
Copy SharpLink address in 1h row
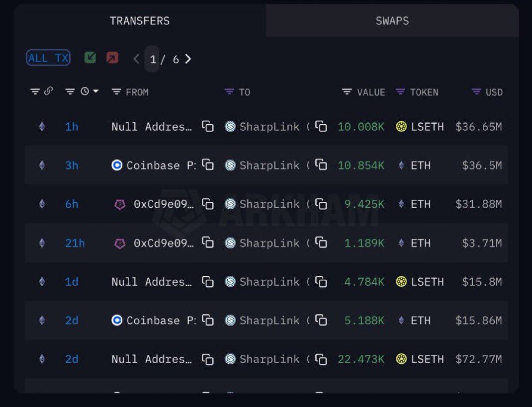(x=321, y=126)
